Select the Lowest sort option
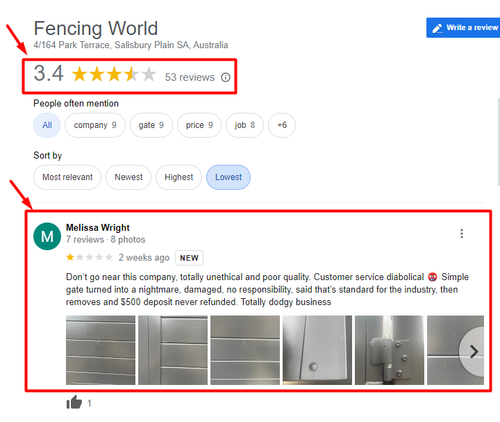Viewport: 500px width, 422px height. [x=228, y=177]
